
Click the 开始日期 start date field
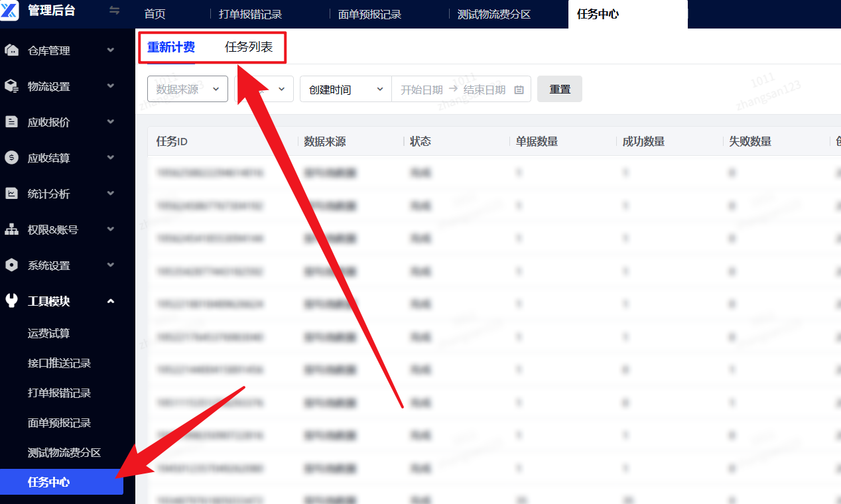click(x=422, y=90)
